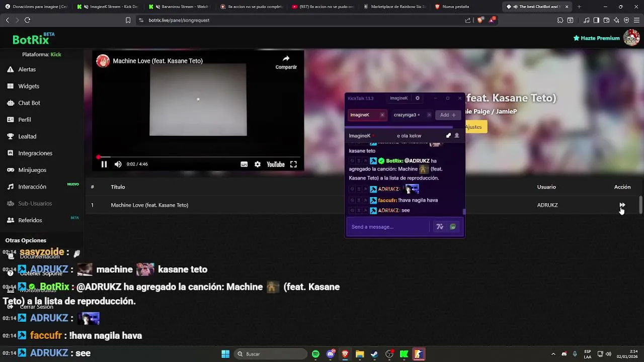This screenshot has height=362, width=644.
Task: Click Send a message field in KickTalk
Action: click(388, 227)
